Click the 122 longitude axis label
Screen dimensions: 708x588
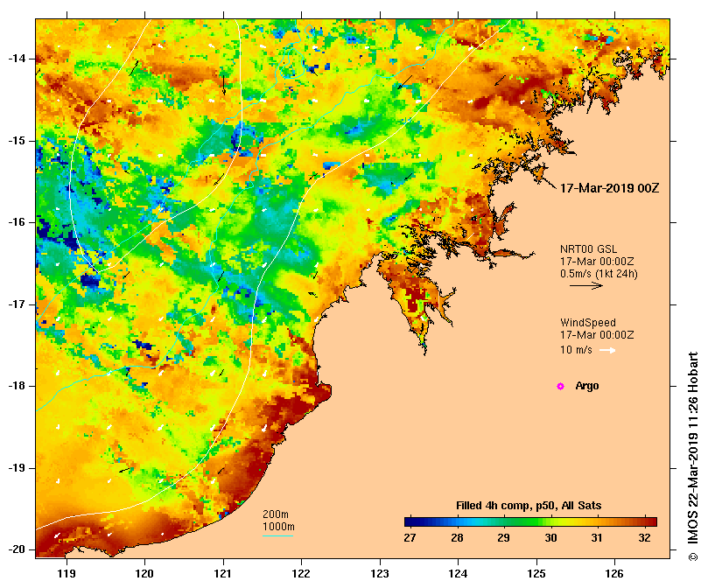click(x=301, y=574)
